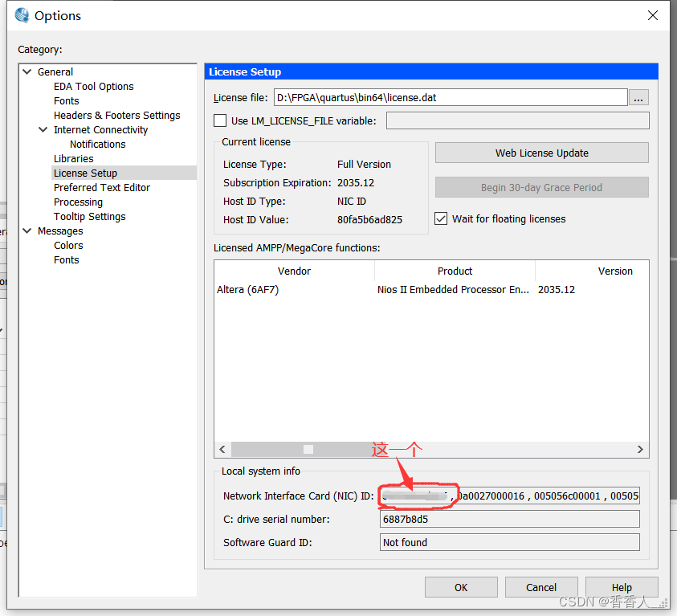Enable Use LM_LICENSE_FILE variable checkbox
This screenshot has width=677, height=616.
220,120
